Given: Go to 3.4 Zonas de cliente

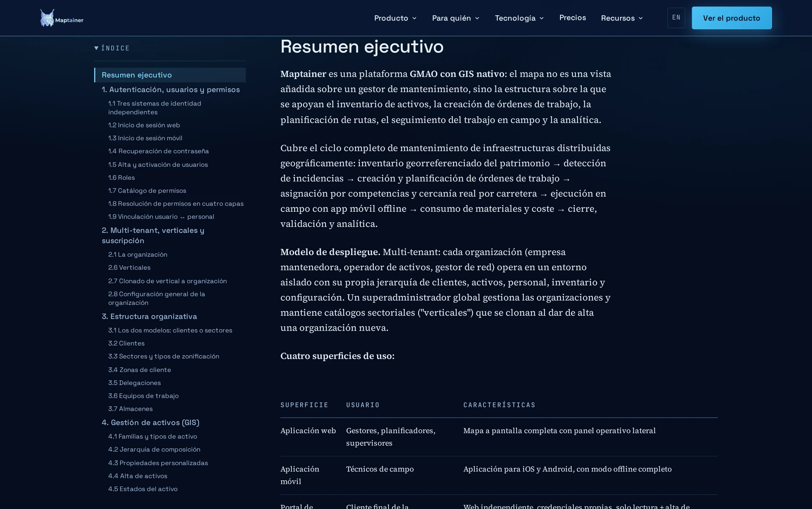Looking at the screenshot, I should (x=140, y=370).
